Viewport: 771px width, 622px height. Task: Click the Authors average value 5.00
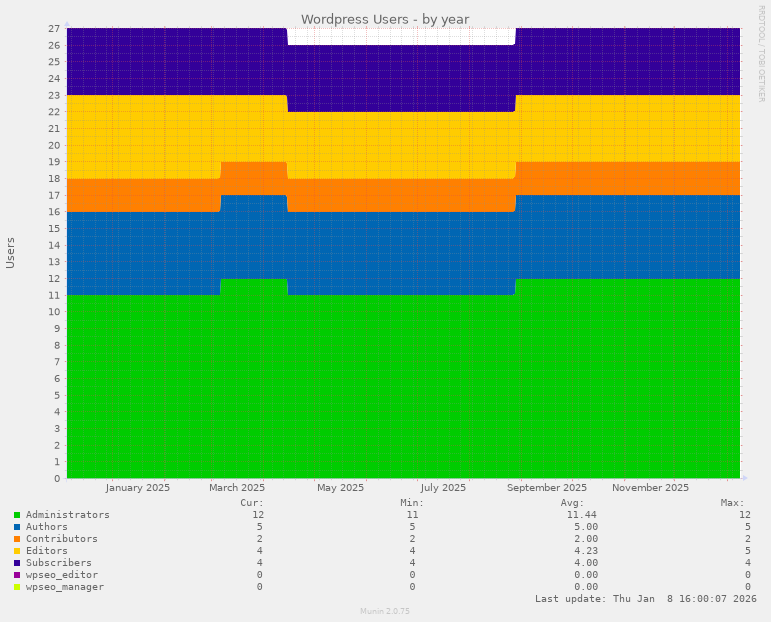(586, 527)
